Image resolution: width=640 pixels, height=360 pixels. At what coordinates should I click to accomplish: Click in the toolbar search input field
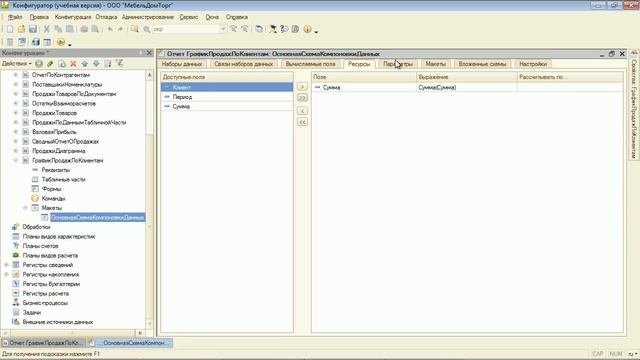(186, 29)
